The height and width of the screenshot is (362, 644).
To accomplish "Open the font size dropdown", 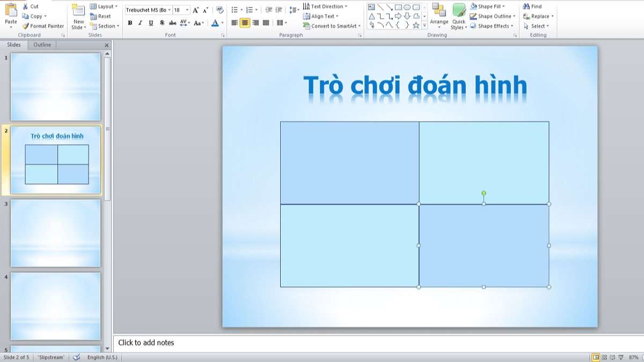I will (x=187, y=10).
